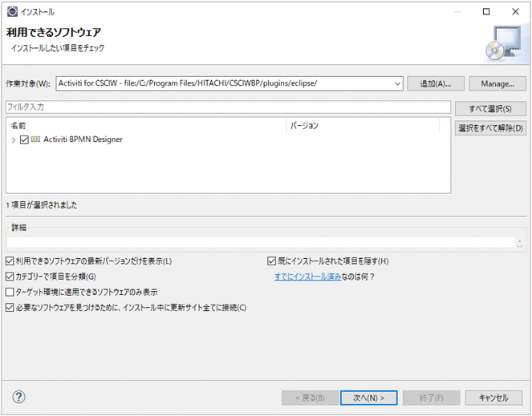The image size is (532, 416).
Task: Close the インストール dialog window
Action: point(515,12)
